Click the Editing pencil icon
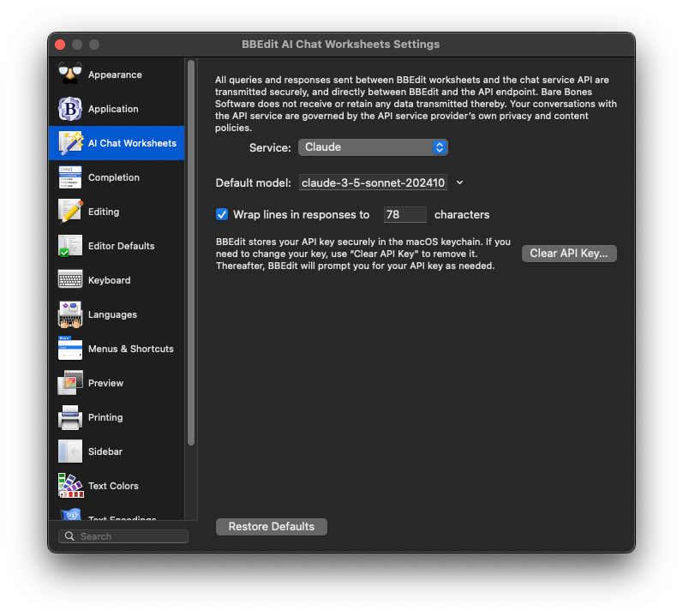The image size is (683, 616). point(70,212)
